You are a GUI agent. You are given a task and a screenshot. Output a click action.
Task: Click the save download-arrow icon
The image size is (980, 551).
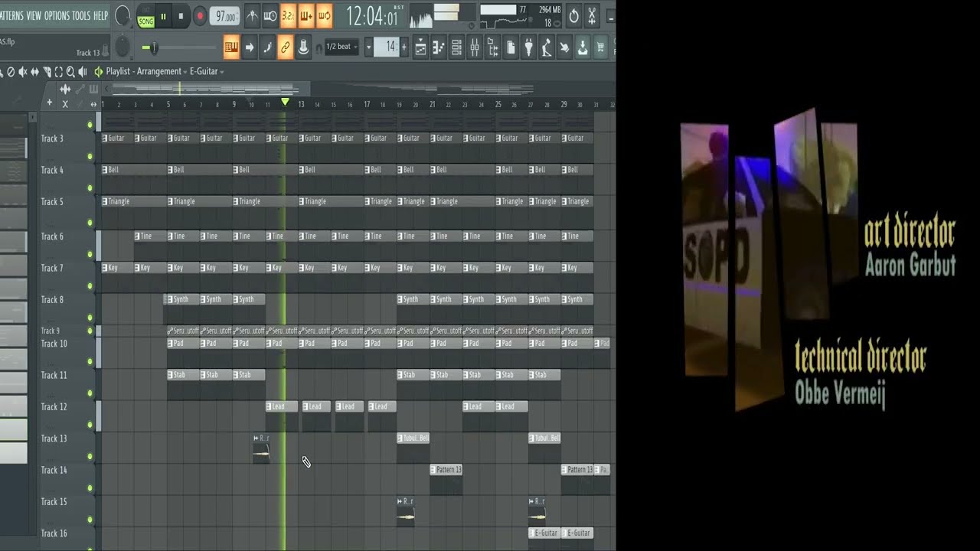coord(583,47)
